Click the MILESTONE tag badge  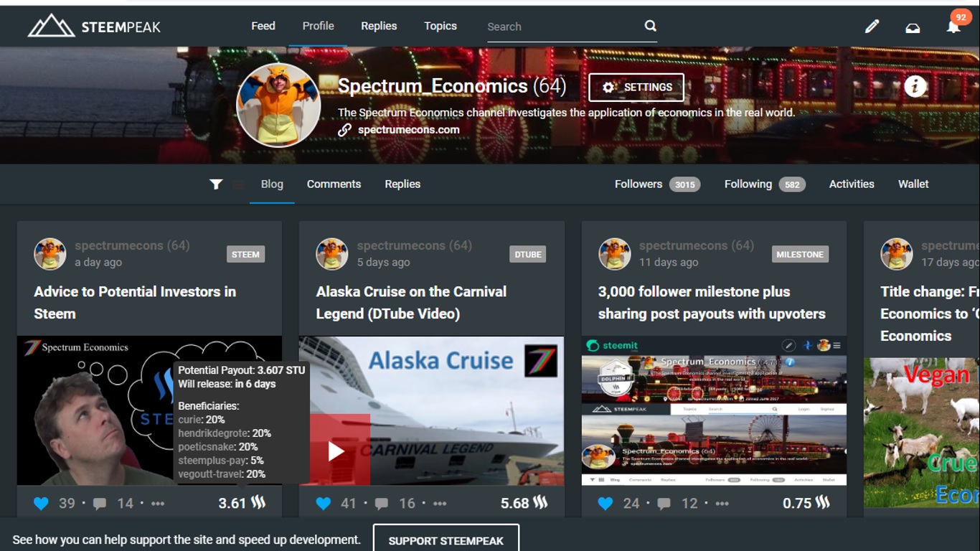[800, 254]
